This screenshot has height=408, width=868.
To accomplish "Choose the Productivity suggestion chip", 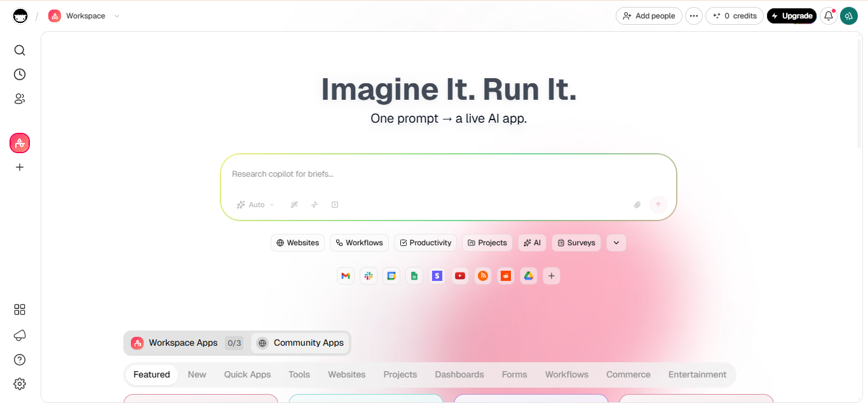I will click(426, 243).
